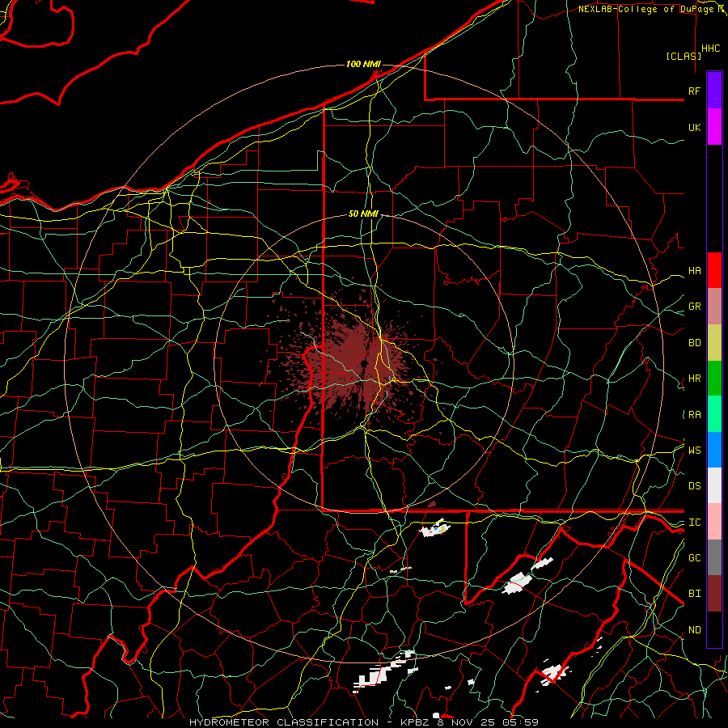Screen dimensions: 728x728
Task: Click the 'HA' legend label
Action: coord(694,271)
